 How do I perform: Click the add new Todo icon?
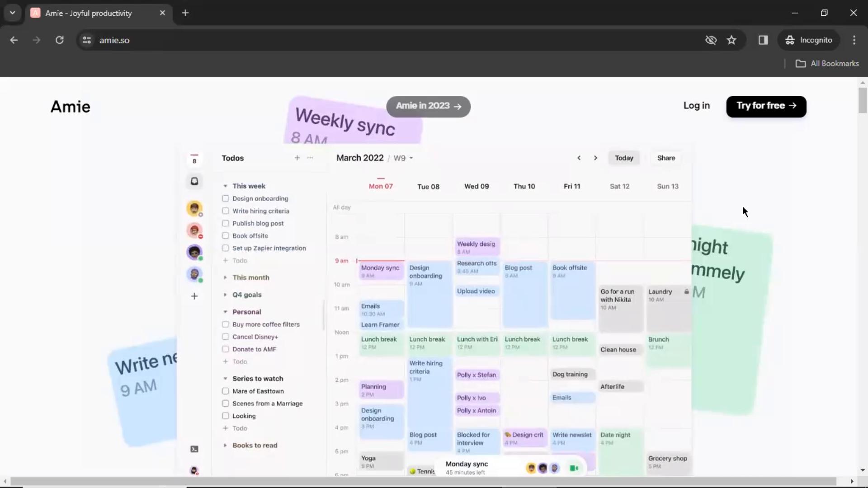pos(297,158)
